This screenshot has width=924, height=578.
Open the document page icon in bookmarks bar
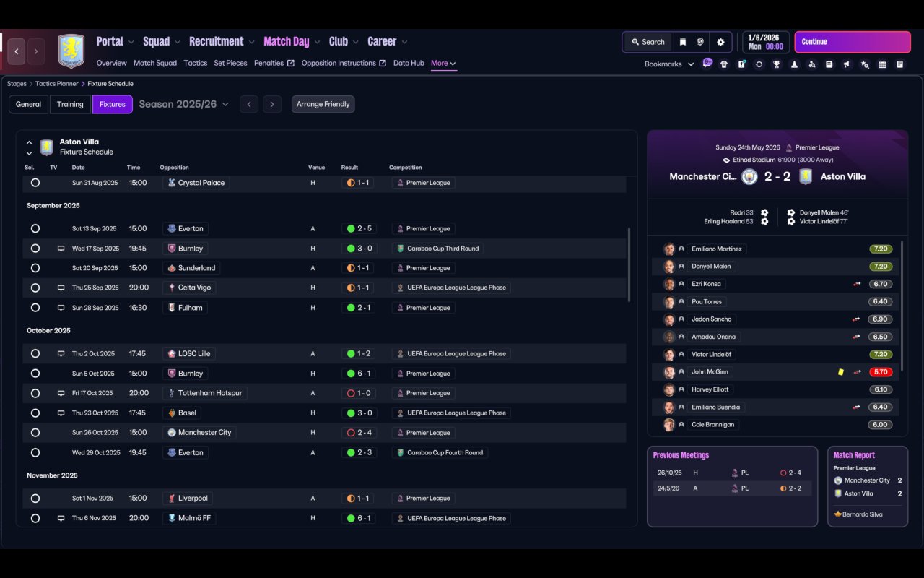tap(829, 64)
